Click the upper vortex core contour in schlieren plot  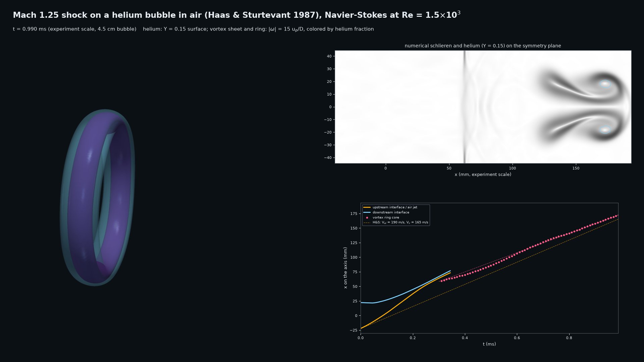point(605,84)
